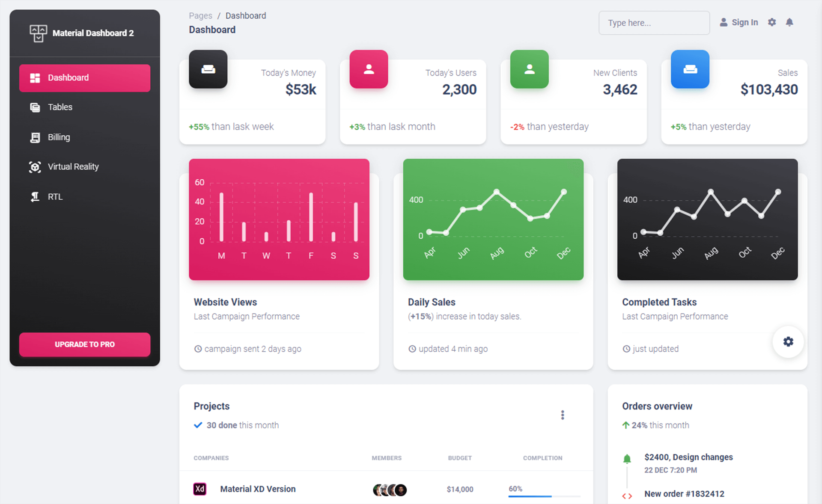Image resolution: width=822 pixels, height=504 pixels.
Task: Click the UPGRADE TO PRO button
Action: click(84, 344)
